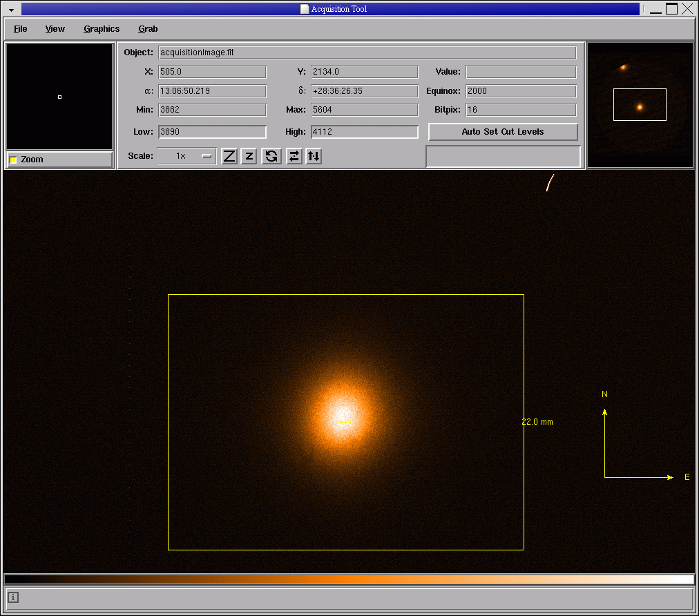This screenshot has height=616, width=699.
Task: Click the flip horizontal arrows icon
Action: pyautogui.click(x=294, y=156)
